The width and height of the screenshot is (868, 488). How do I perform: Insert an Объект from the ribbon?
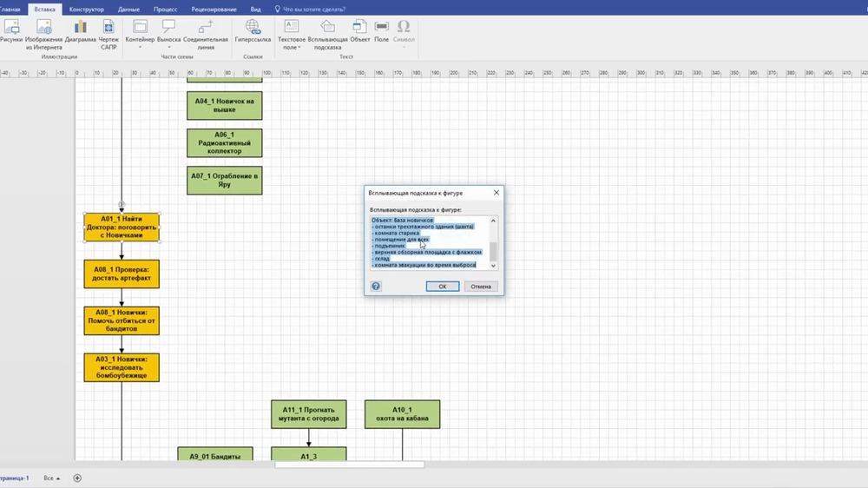click(359, 31)
